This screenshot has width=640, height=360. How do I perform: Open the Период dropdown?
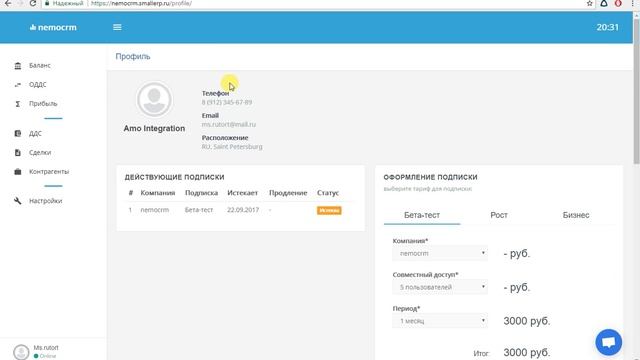pos(440,321)
